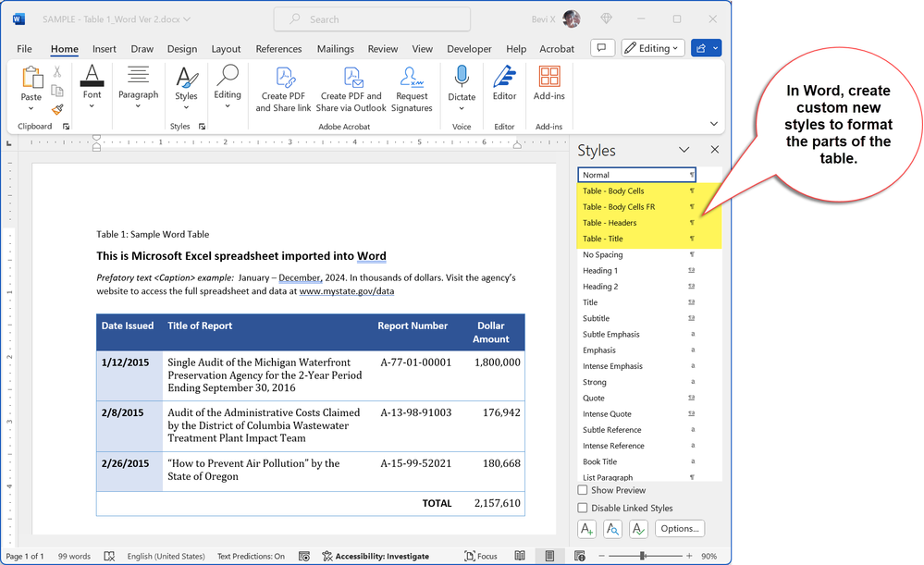
Task: Click the macro recording icon in status bar
Action: point(304,556)
